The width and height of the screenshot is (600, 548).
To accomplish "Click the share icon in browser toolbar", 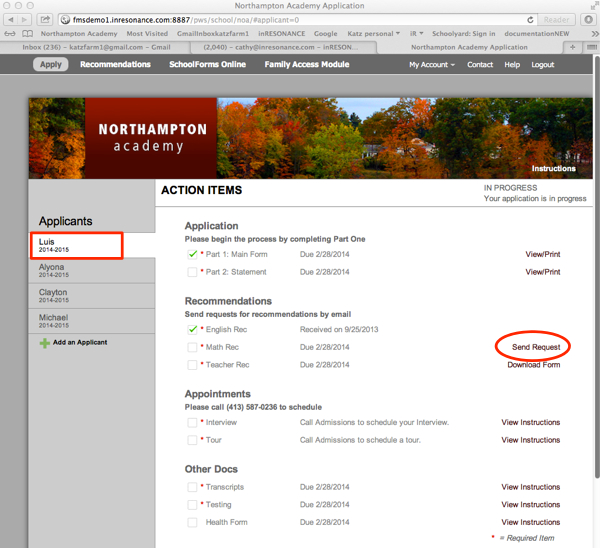I will pos(46,19).
